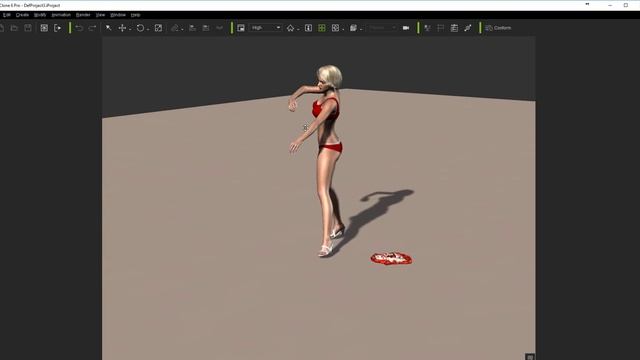The image size is (640, 360).
Task: Open the Window menu
Action: [118, 15]
